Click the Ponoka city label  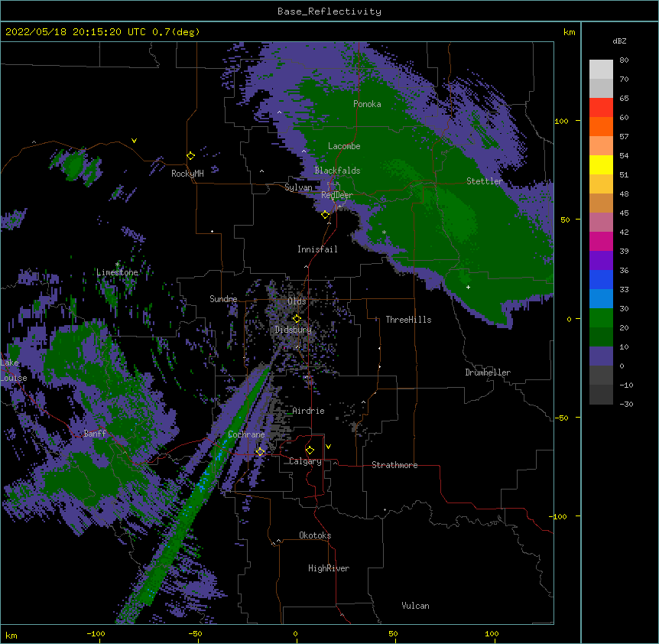367,104
